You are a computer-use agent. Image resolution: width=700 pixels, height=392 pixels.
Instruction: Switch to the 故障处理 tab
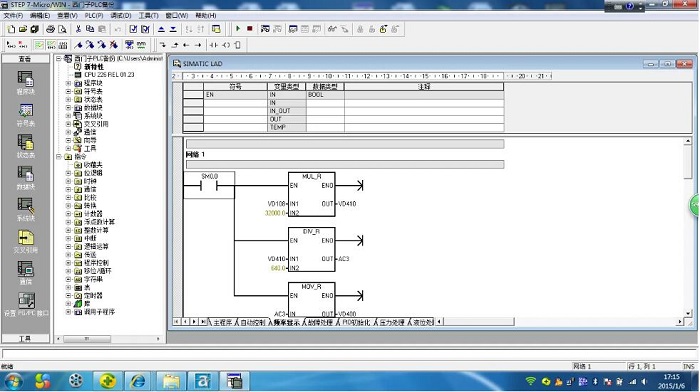320,322
